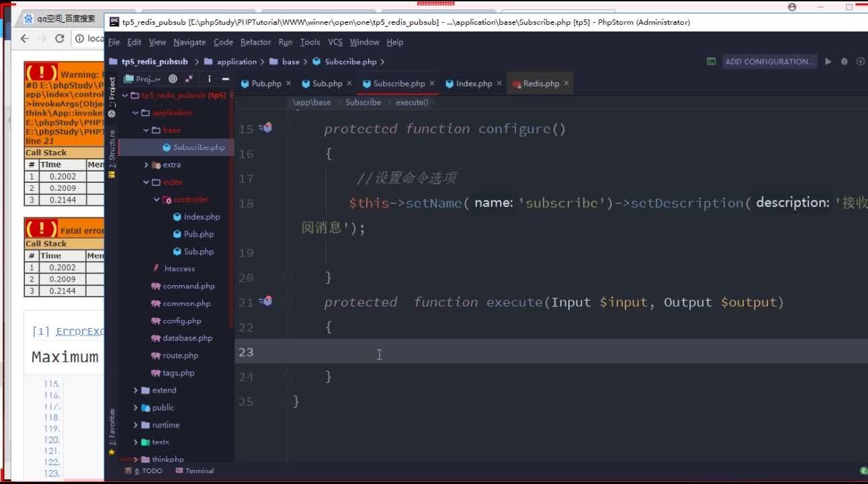The width and height of the screenshot is (868, 484).
Task: Open the Window menu
Action: tap(365, 42)
